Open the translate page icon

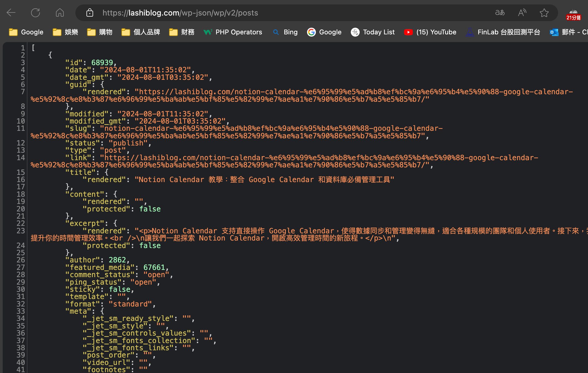click(500, 13)
